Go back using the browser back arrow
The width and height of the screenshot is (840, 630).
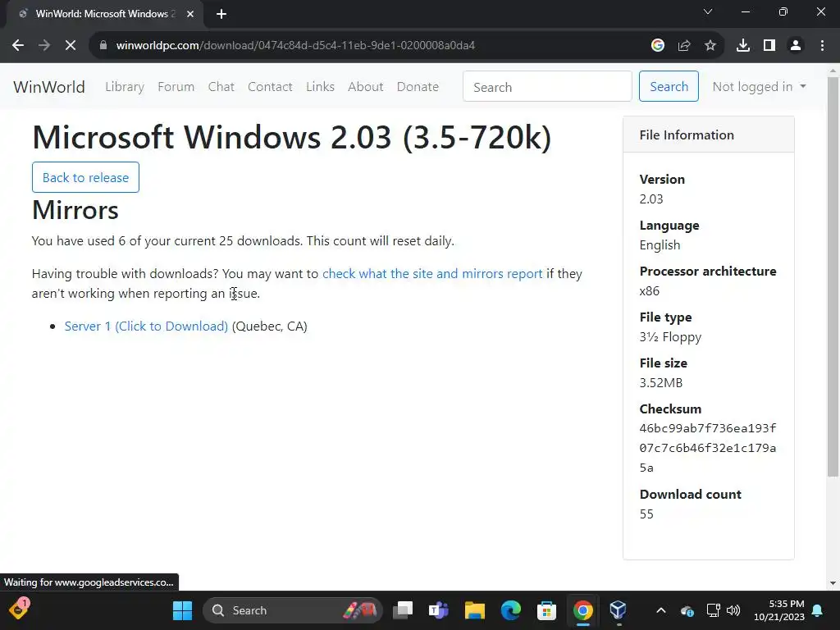[x=18, y=46]
